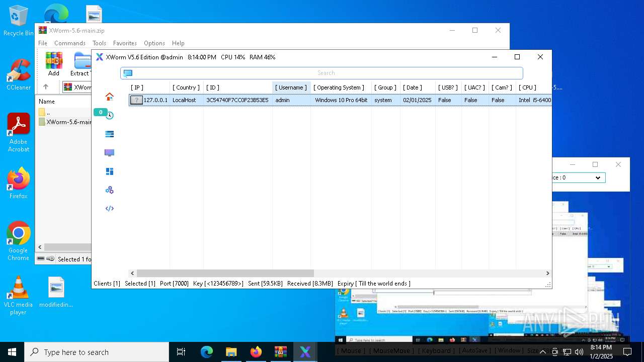Open the code brackets builder icon

point(109,209)
